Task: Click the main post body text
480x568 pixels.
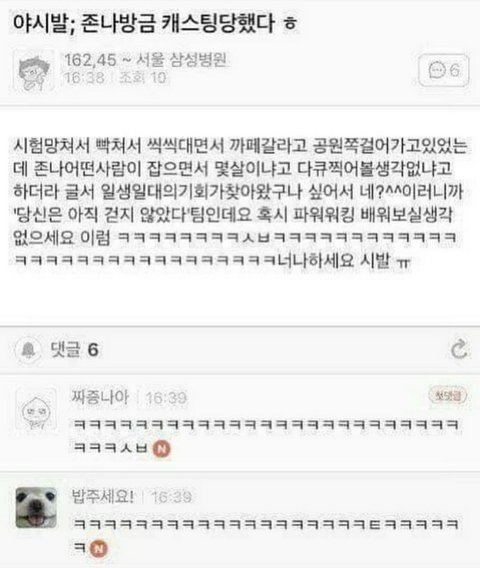Action: (240, 203)
